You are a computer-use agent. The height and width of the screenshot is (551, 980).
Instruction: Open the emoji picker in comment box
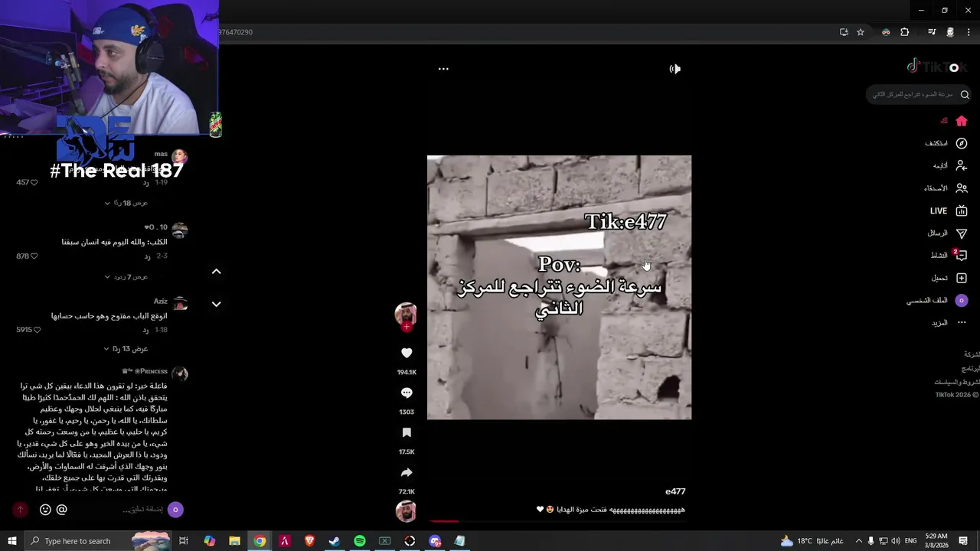pos(45,510)
